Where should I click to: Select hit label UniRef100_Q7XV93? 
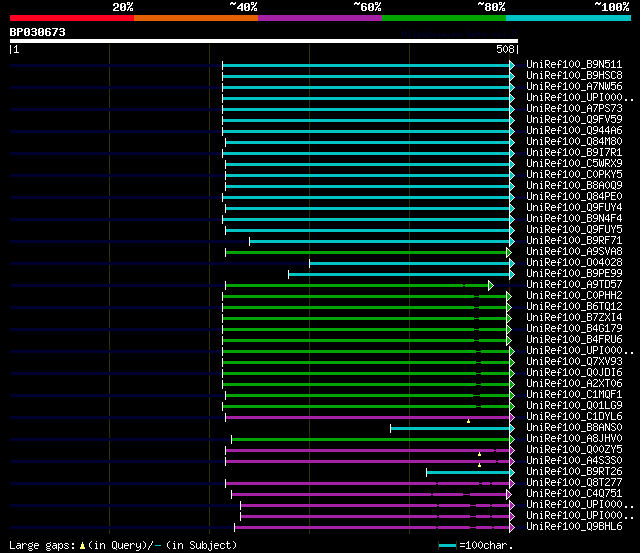coord(574,362)
